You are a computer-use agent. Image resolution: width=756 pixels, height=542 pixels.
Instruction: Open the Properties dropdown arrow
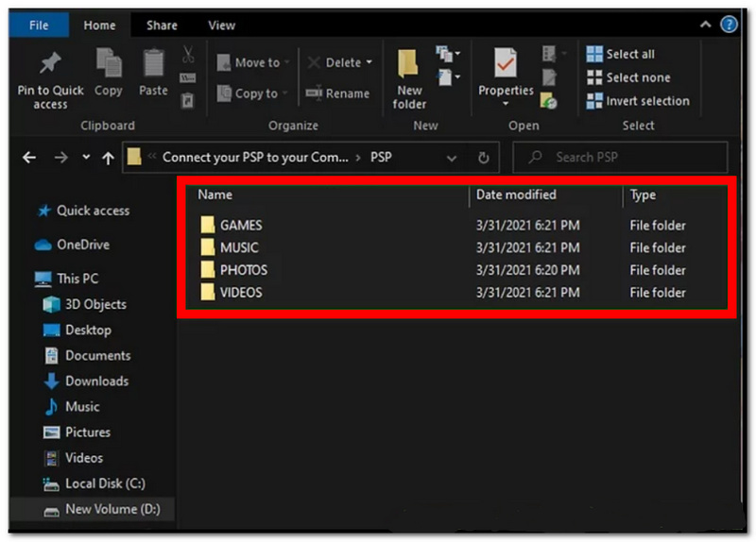click(506, 104)
